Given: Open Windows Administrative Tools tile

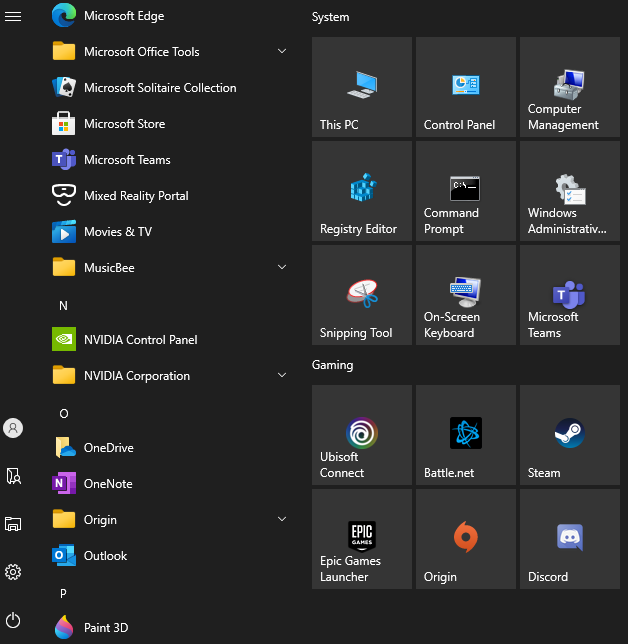Looking at the screenshot, I should [x=570, y=191].
